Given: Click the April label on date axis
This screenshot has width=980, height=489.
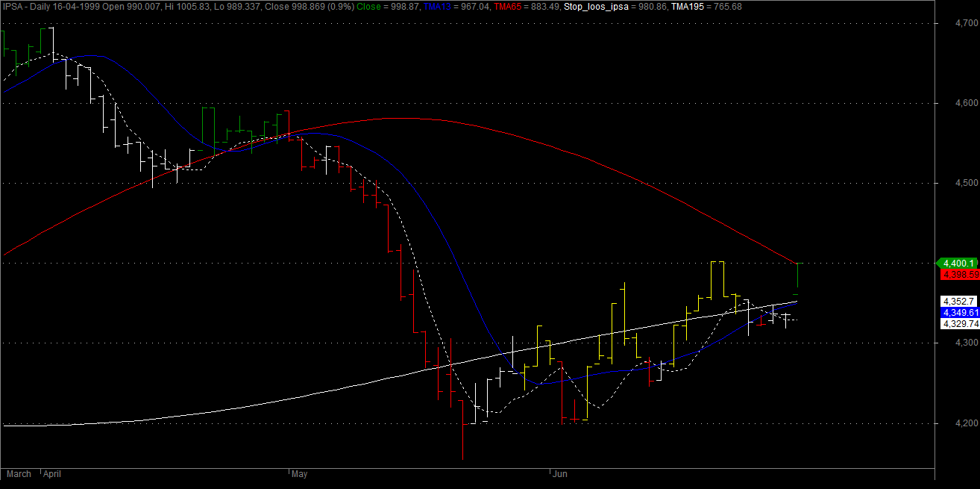Looking at the screenshot, I should coord(51,474).
